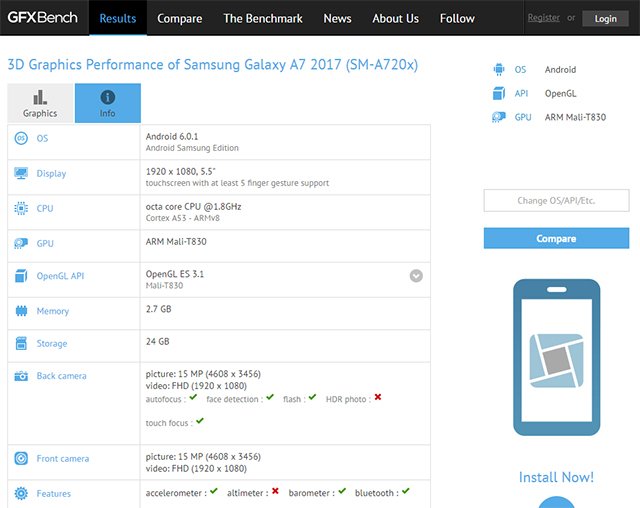The height and width of the screenshot is (508, 640).
Task: Open the Change OS/API/Etc. selector
Action: pos(556,201)
